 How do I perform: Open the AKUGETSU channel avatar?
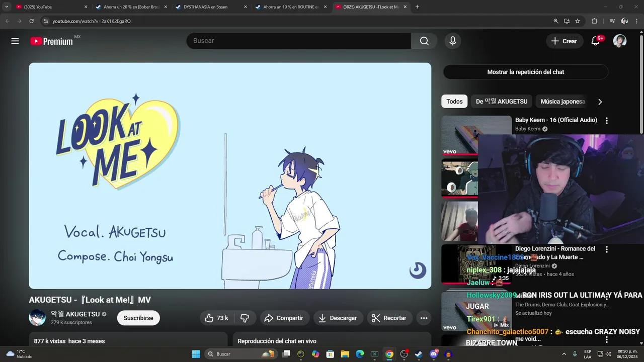(x=37, y=318)
